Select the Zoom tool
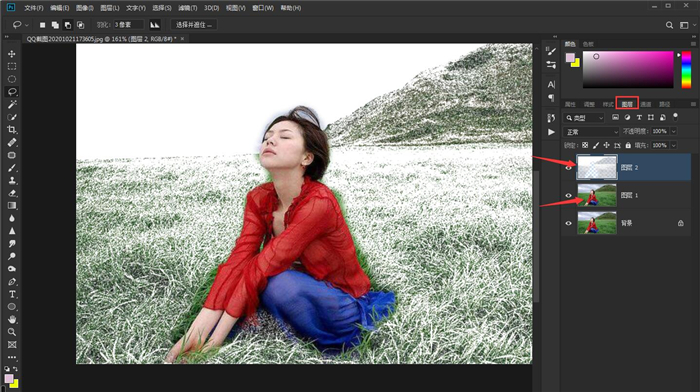The width and height of the screenshot is (700, 392). pos(12,332)
